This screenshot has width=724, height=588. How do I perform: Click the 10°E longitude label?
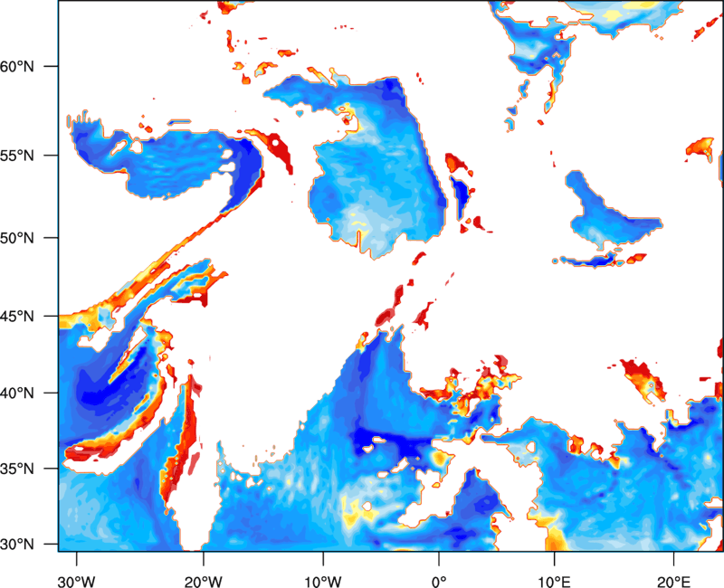(x=554, y=582)
